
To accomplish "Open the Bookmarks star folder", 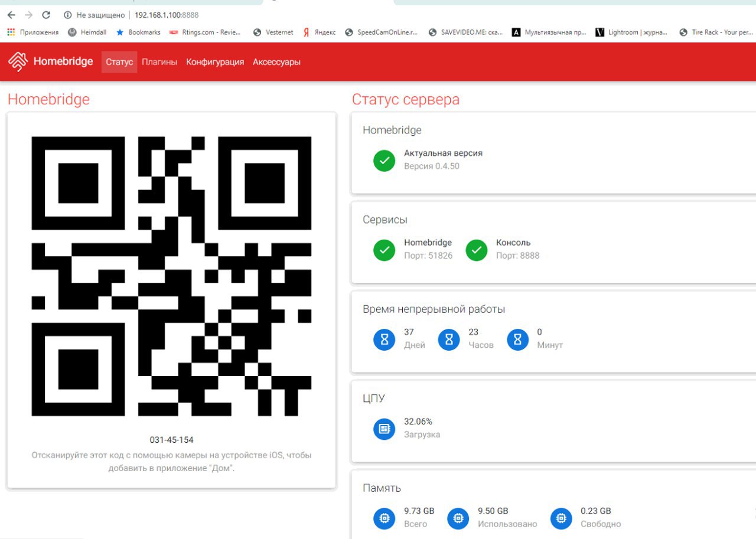I will pyautogui.click(x=138, y=32).
